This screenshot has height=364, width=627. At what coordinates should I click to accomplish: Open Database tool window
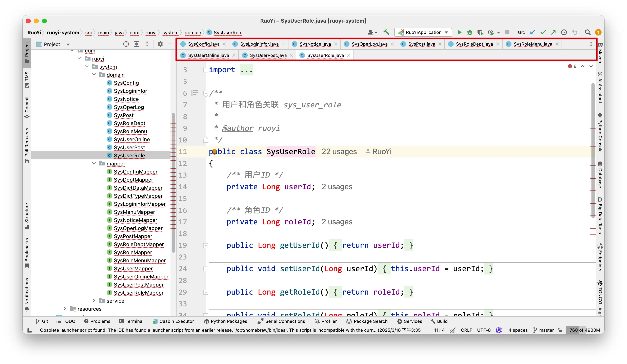pos(600,175)
